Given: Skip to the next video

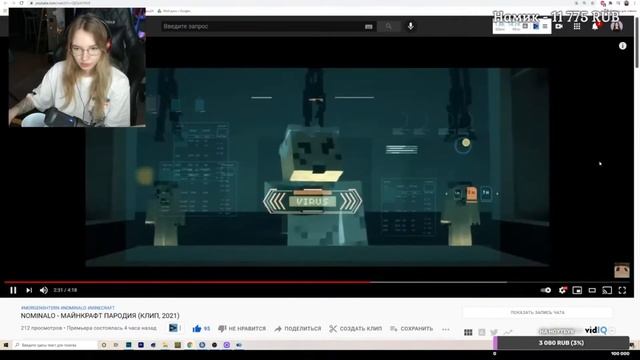Looking at the screenshot, I should pos(29,290).
